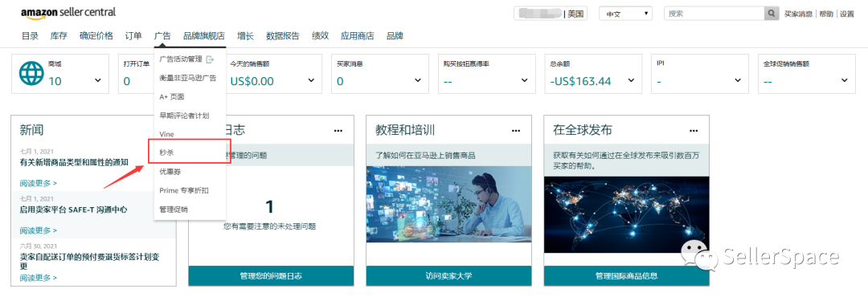The height and width of the screenshot is (297, 868).
Task: Click the unresolved issues count 1
Action: [269, 207]
